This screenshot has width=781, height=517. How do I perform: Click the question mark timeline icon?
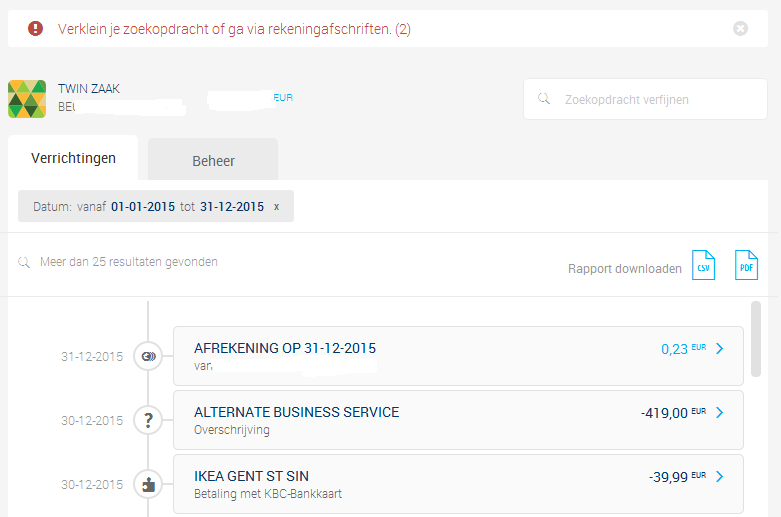[148, 420]
